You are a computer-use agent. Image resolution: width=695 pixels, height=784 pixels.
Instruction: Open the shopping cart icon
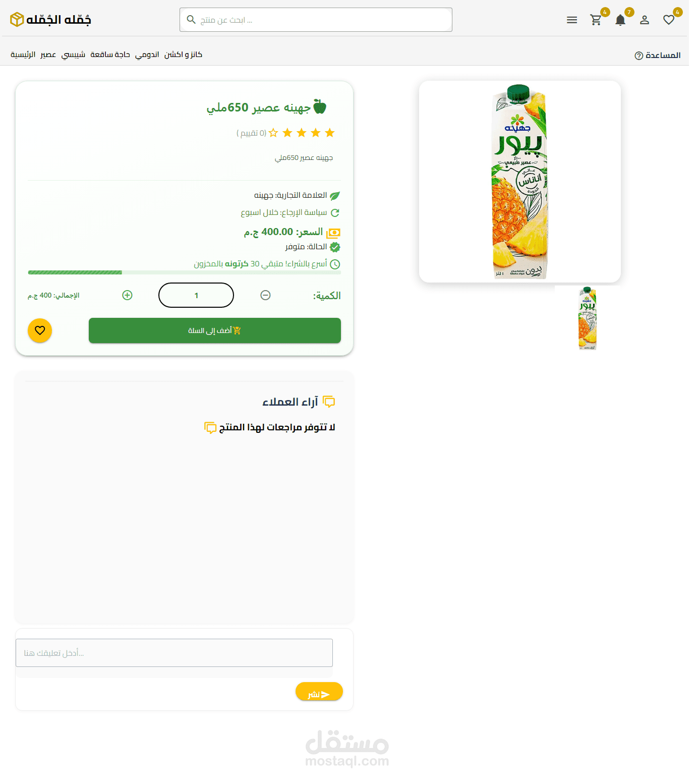596,20
